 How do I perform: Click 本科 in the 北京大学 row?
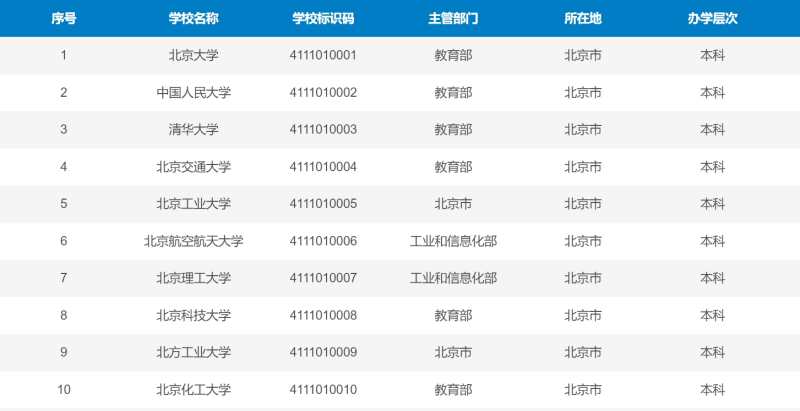coord(712,55)
